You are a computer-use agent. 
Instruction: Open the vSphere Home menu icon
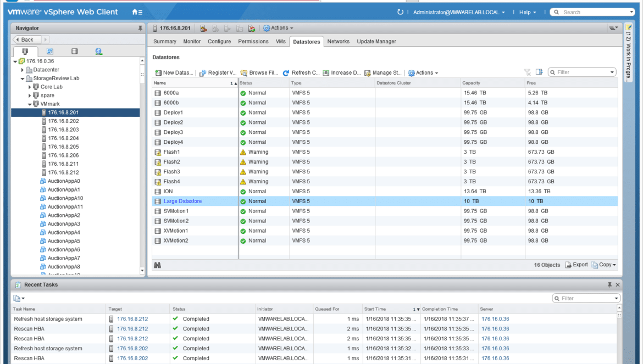(137, 12)
